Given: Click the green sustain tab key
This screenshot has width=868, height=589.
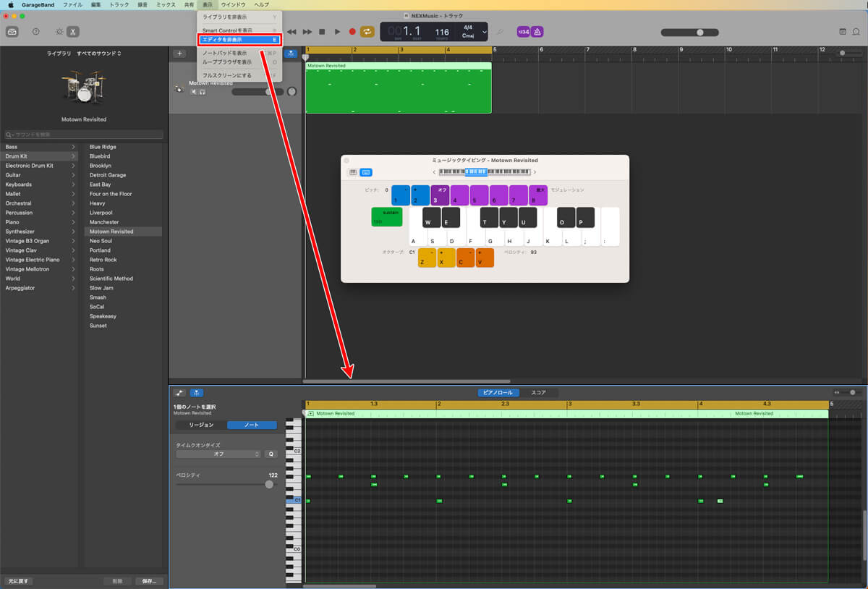Looking at the screenshot, I should pyautogui.click(x=387, y=217).
